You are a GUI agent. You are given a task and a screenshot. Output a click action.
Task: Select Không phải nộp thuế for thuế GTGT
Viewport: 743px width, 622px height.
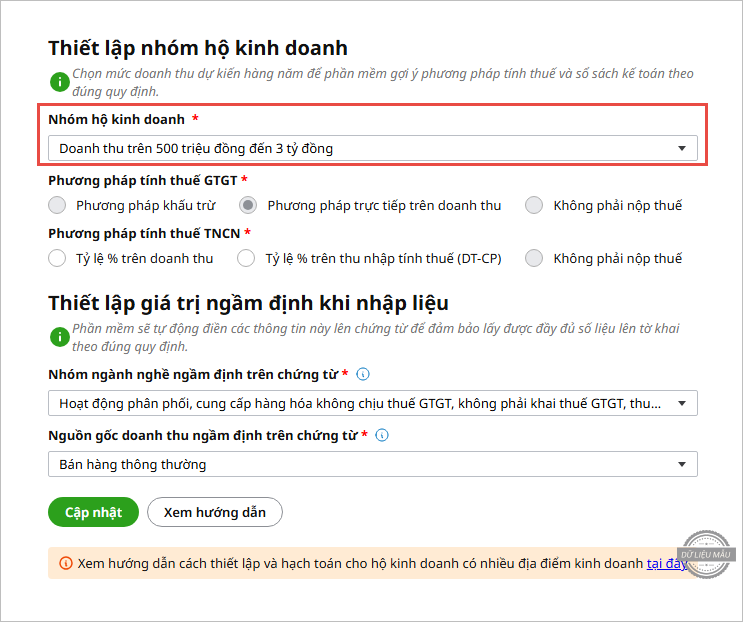click(x=534, y=205)
